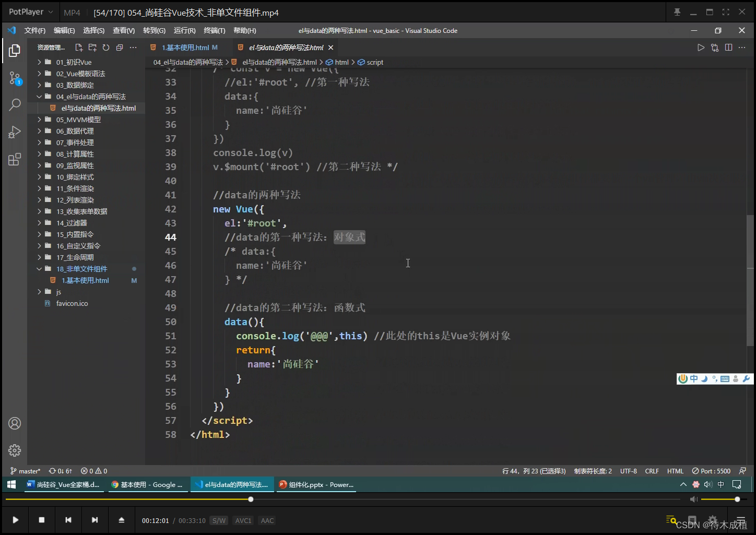Click the feedback icon in VS Code status bar
This screenshot has height=535, width=756.
click(742, 471)
